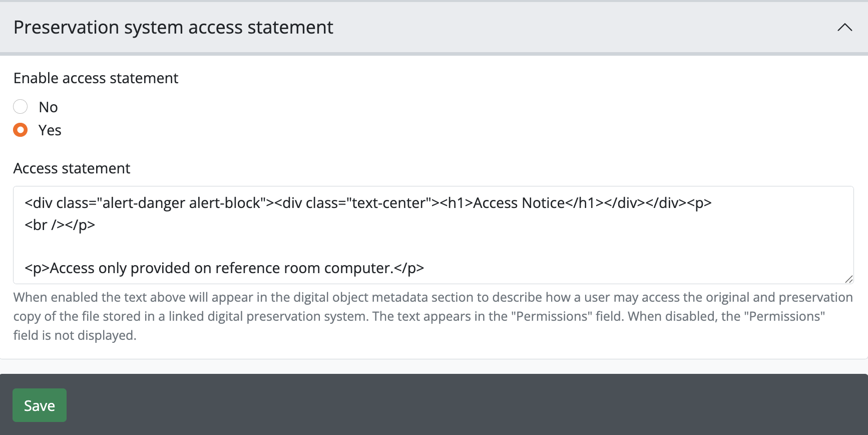Place cursor on the "<br /></p>" line
The width and height of the screenshot is (868, 435).
[x=60, y=225]
